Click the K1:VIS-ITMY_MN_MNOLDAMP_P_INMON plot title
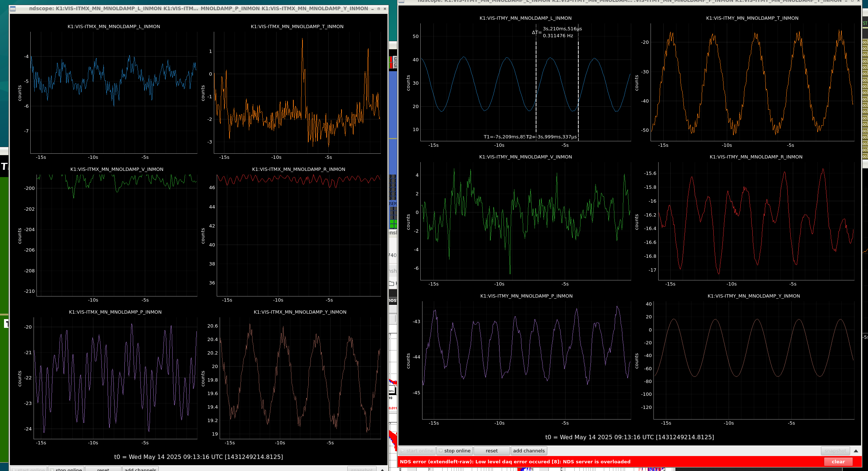Viewport: 868px width, 471px height. click(526, 296)
